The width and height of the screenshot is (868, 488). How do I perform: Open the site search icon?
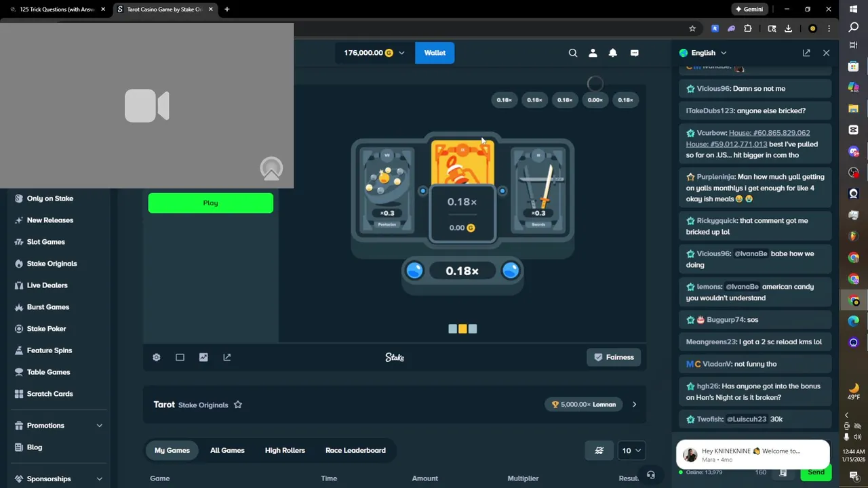point(573,53)
